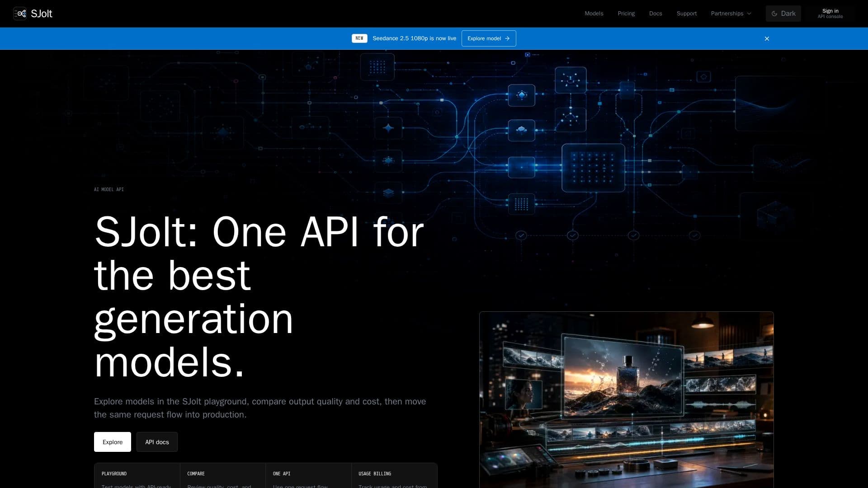Click the SJolt brand name text
Screen dimensions: 868x488
pyautogui.click(x=42, y=14)
